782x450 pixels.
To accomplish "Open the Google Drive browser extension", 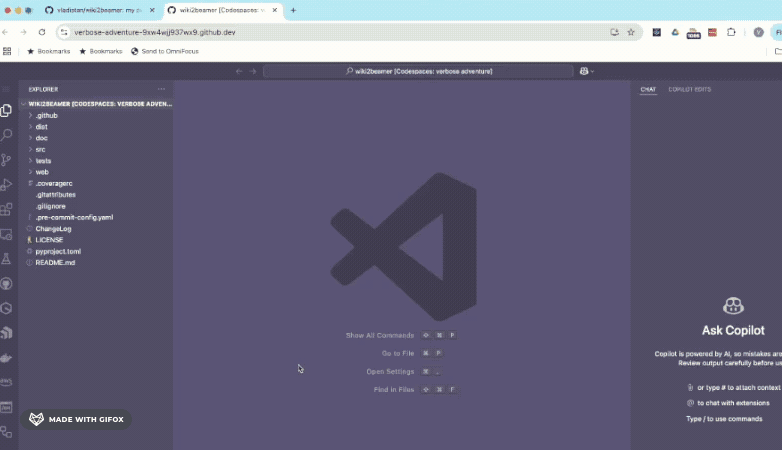I will point(675,32).
